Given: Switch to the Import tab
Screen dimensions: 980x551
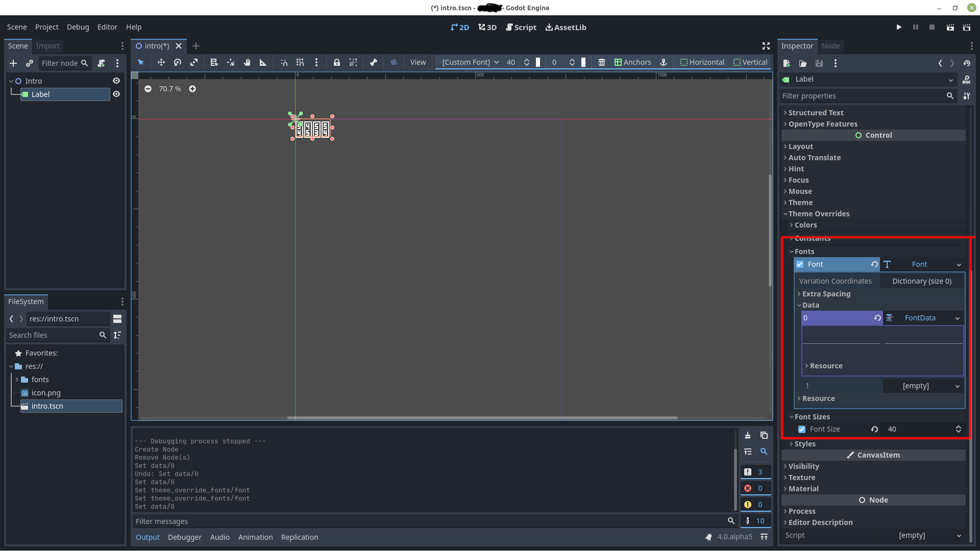Looking at the screenshot, I should pyautogui.click(x=47, y=46).
